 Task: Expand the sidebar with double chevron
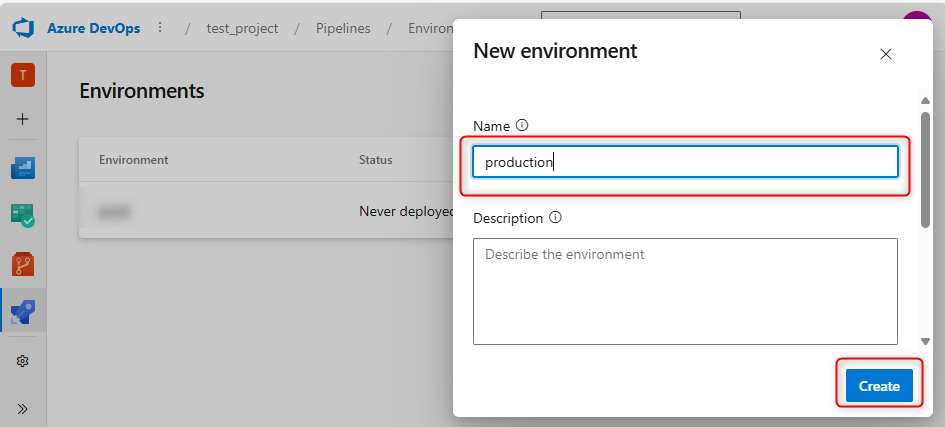pos(23,409)
